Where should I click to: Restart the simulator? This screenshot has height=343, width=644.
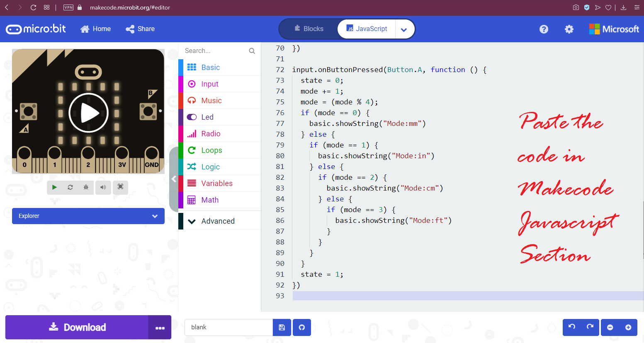pos(70,187)
